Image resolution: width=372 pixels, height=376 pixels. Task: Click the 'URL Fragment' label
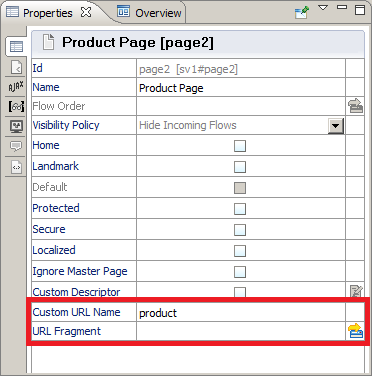(x=66, y=331)
